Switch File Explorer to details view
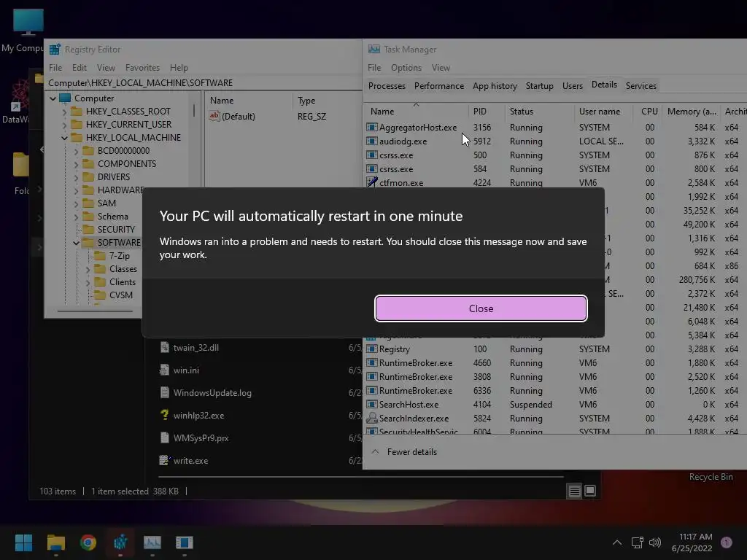The width and height of the screenshot is (747, 560). (575, 491)
